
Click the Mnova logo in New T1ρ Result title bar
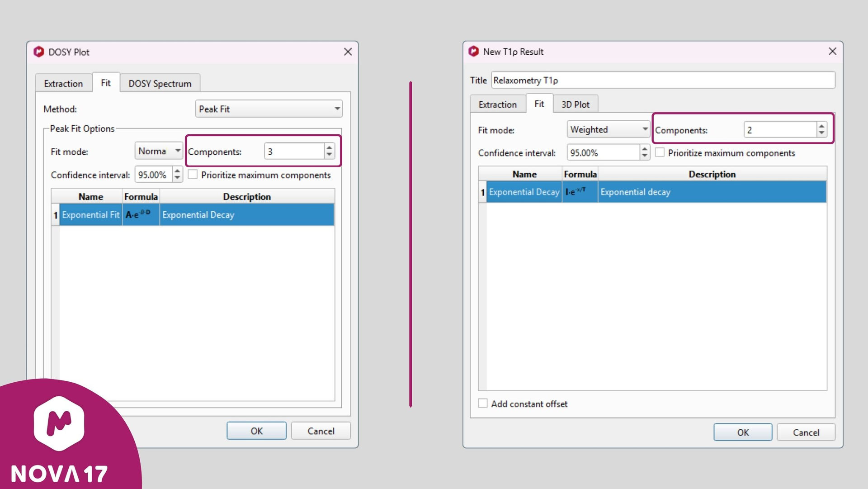pyautogui.click(x=473, y=52)
